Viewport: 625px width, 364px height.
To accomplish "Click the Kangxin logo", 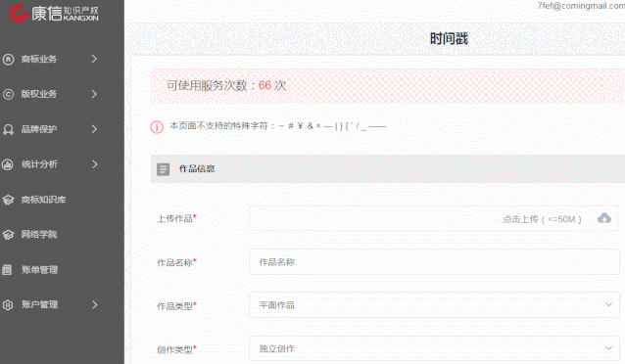I will click(x=54, y=14).
